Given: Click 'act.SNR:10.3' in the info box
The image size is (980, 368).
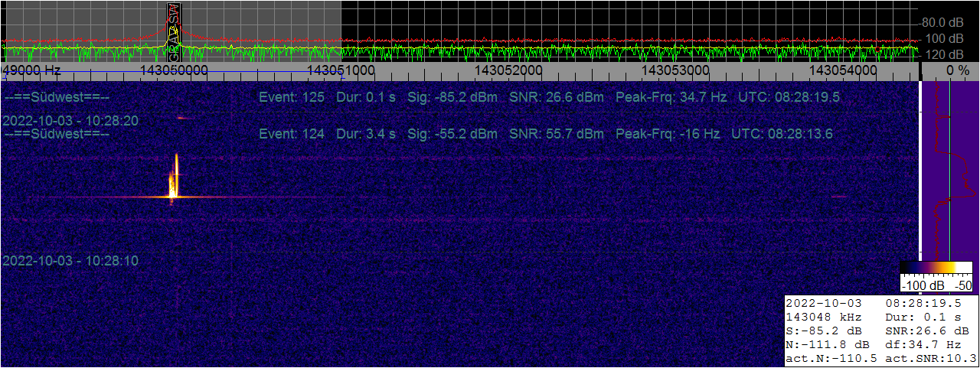Looking at the screenshot, I should 931,359.
